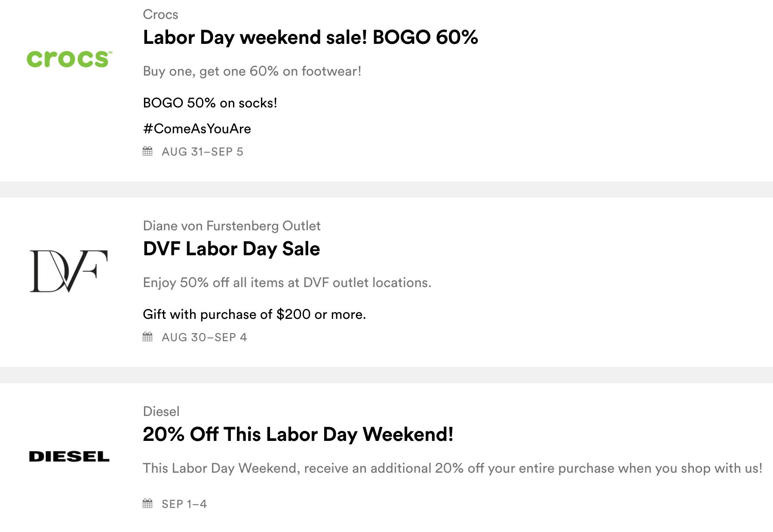Open the Labor Day weekend BOGO 60% headline
This screenshot has width=773, height=532.
coord(310,37)
